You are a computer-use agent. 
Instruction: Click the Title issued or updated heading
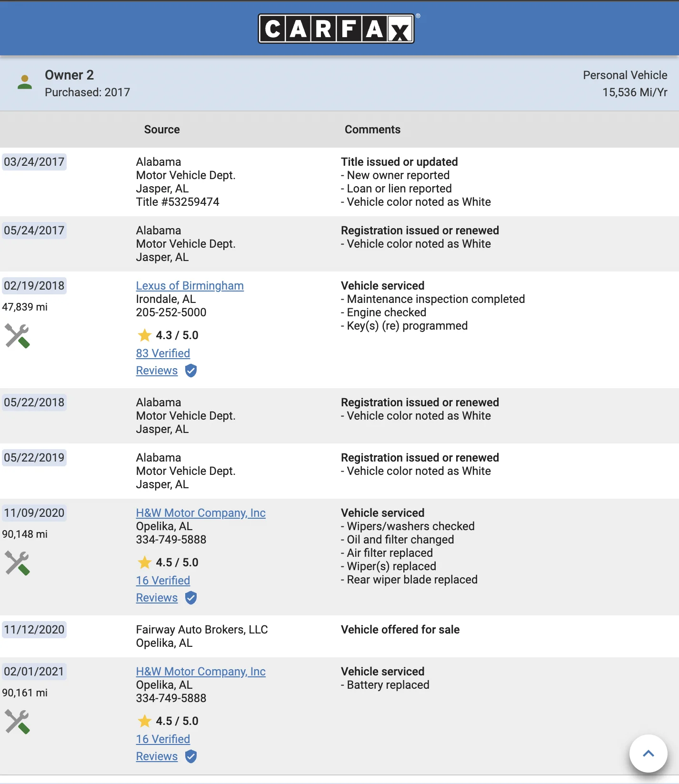coord(399,162)
